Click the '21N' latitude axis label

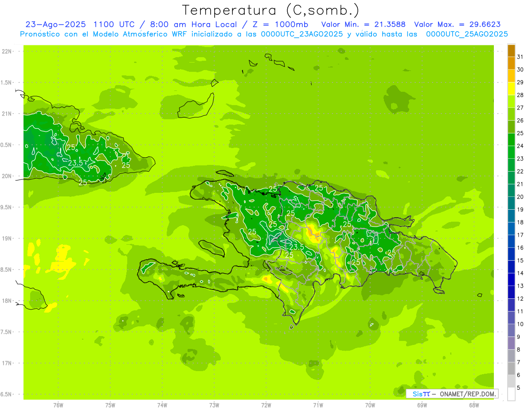pos(7,114)
